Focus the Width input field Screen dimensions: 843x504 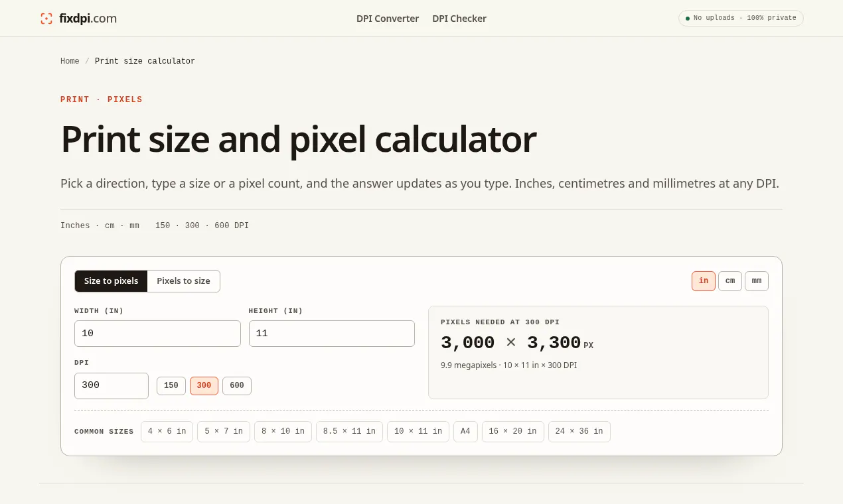pos(157,334)
